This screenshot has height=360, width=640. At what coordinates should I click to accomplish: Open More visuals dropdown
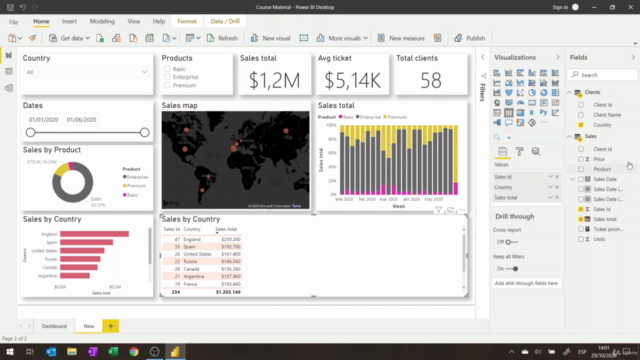click(x=365, y=38)
